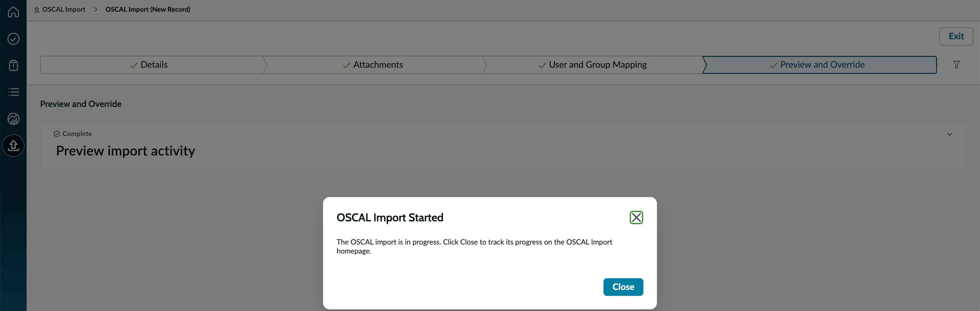Switch to the Details step
The width and height of the screenshot is (980, 311).
click(x=151, y=65)
